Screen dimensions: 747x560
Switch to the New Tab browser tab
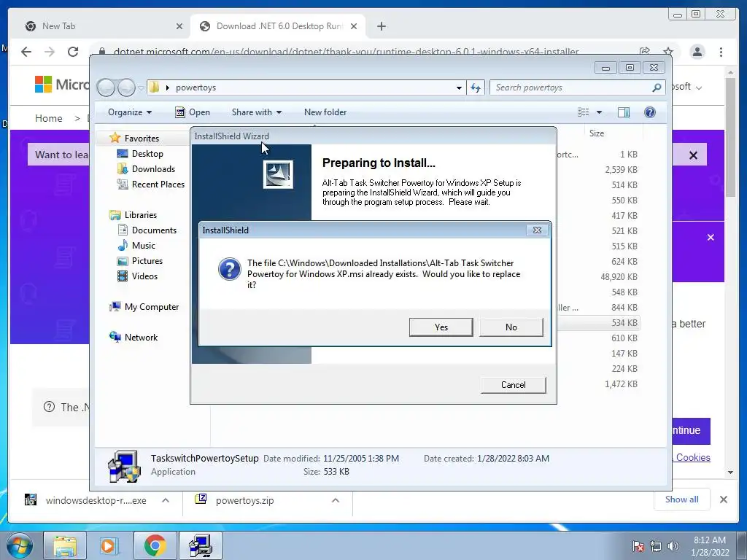pyautogui.click(x=100, y=26)
